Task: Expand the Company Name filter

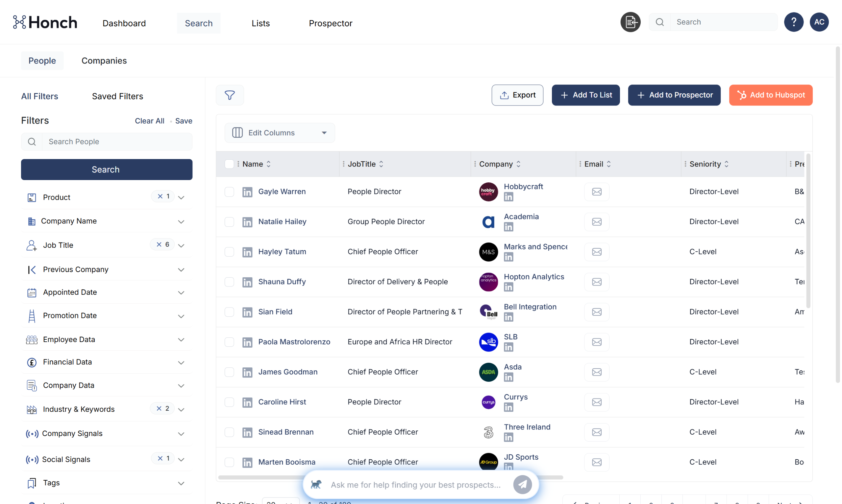Action: (181, 222)
